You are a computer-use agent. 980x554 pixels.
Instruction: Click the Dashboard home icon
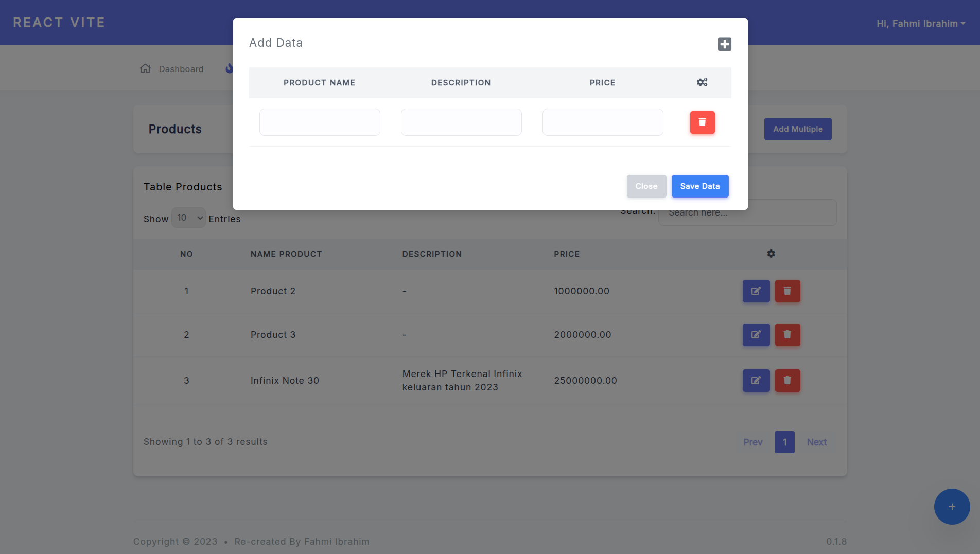point(146,68)
